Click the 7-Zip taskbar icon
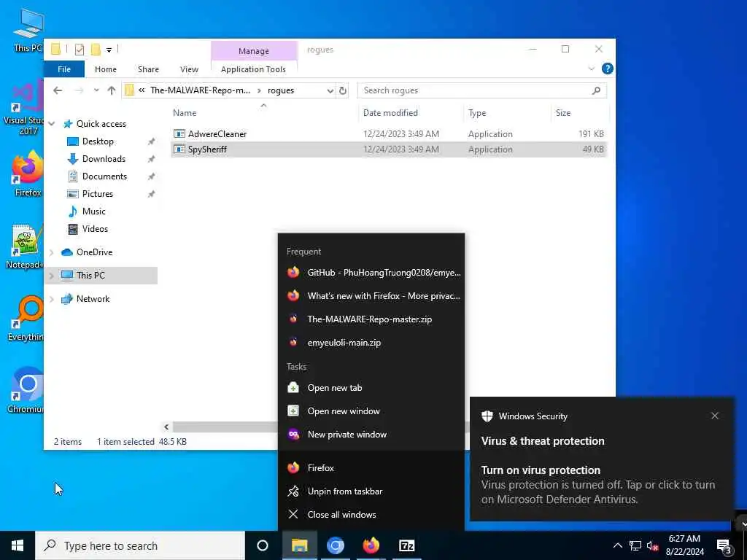747x560 pixels. [x=407, y=545]
